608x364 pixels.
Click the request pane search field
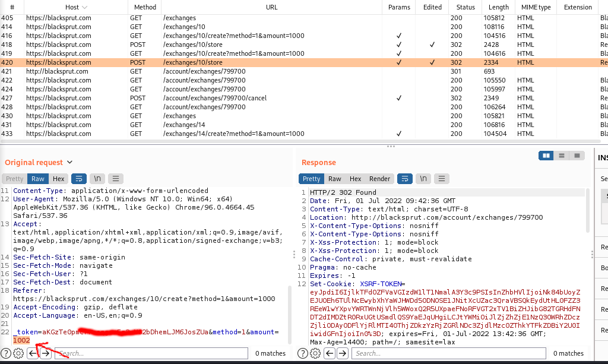(x=151, y=353)
